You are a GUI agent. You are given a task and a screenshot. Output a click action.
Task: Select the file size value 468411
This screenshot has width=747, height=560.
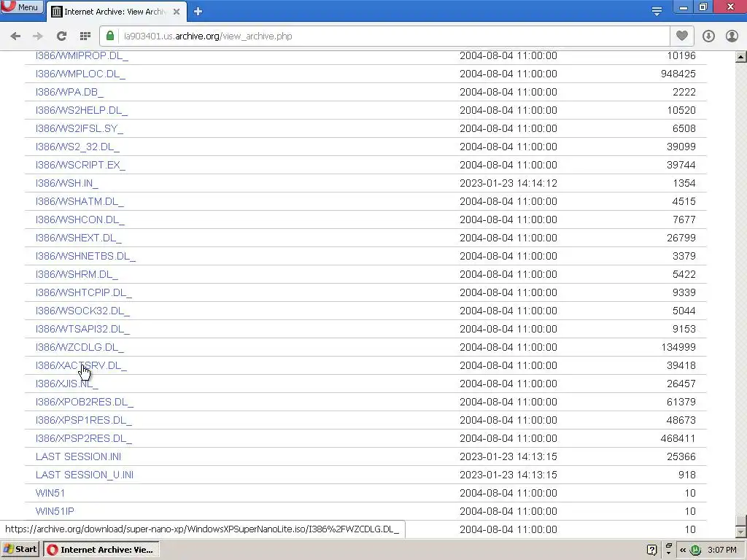tap(678, 438)
